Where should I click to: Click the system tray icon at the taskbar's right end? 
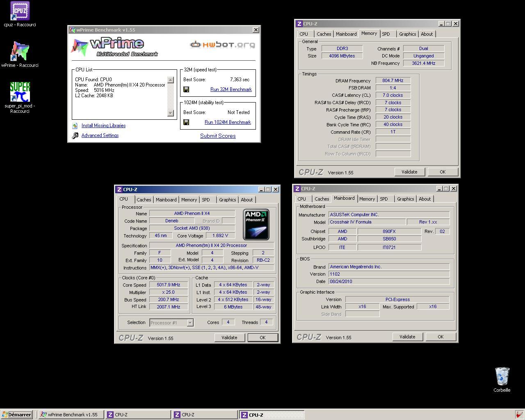point(519,415)
